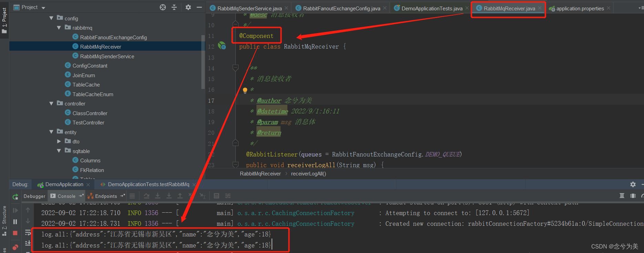This screenshot has height=253, width=644.
Task: Collapse the config folder
Action: 51,18
